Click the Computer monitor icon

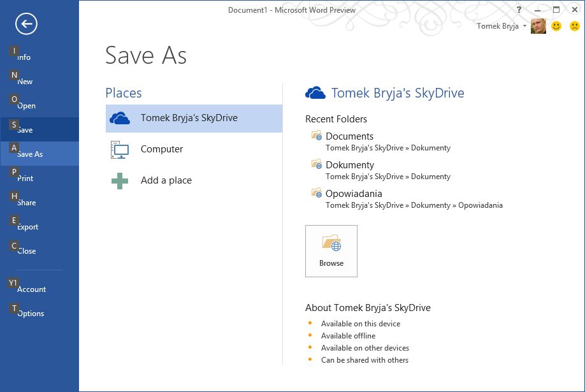click(119, 150)
